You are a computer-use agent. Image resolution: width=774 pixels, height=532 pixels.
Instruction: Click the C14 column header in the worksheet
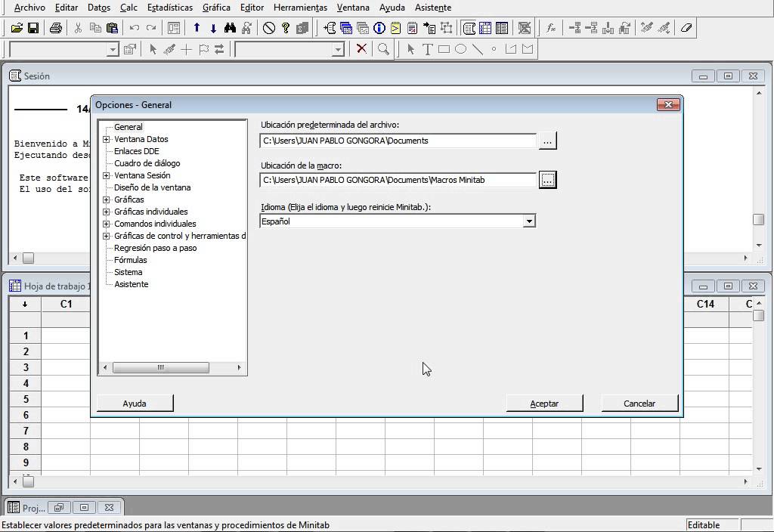[706, 304]
